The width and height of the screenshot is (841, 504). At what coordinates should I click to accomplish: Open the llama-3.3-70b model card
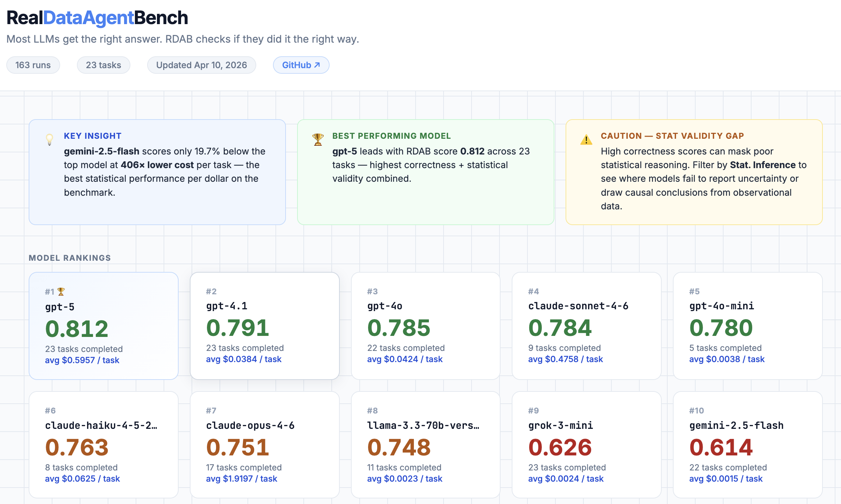point(425,445)
